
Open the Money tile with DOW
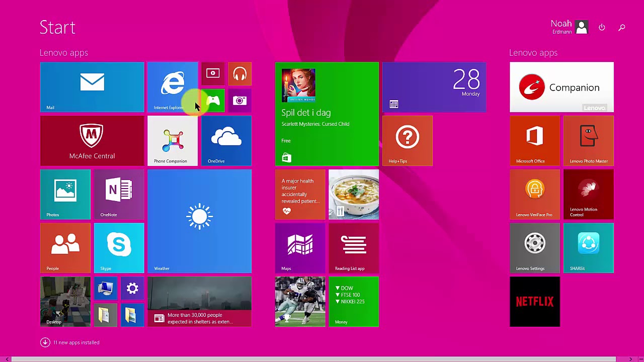coord(354,302)
